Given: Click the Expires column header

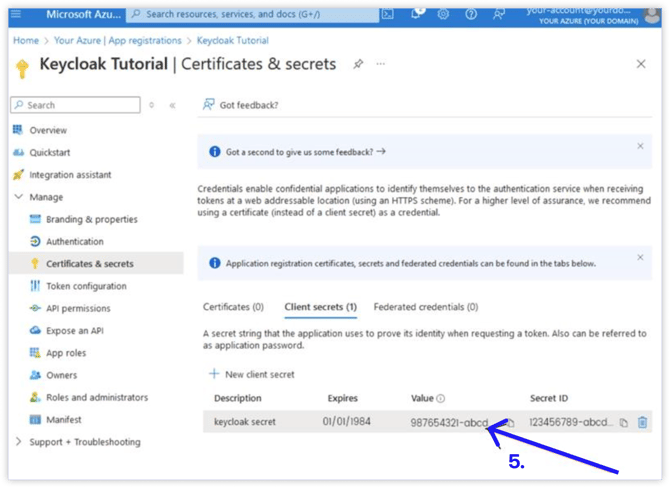Looking at the screenshot, I should (342, 398).
